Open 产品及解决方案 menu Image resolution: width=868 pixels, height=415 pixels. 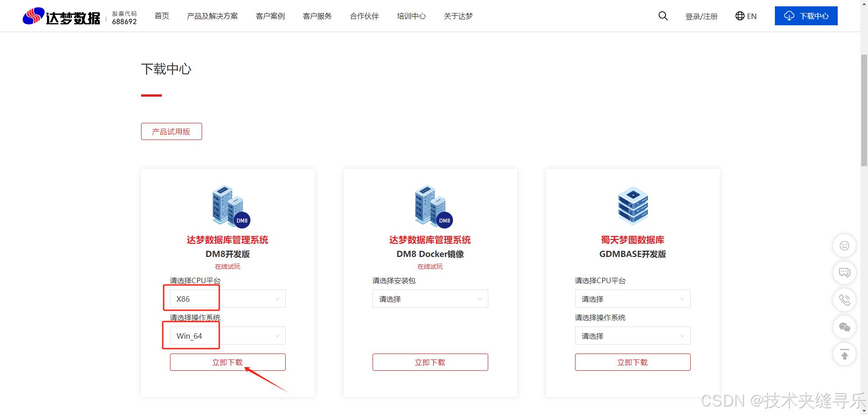[x=212, y=16]
